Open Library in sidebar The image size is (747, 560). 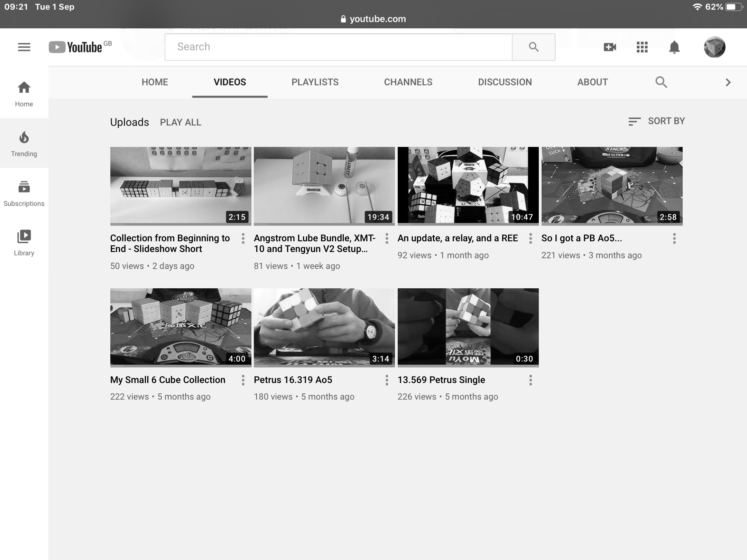pos(24,243)
